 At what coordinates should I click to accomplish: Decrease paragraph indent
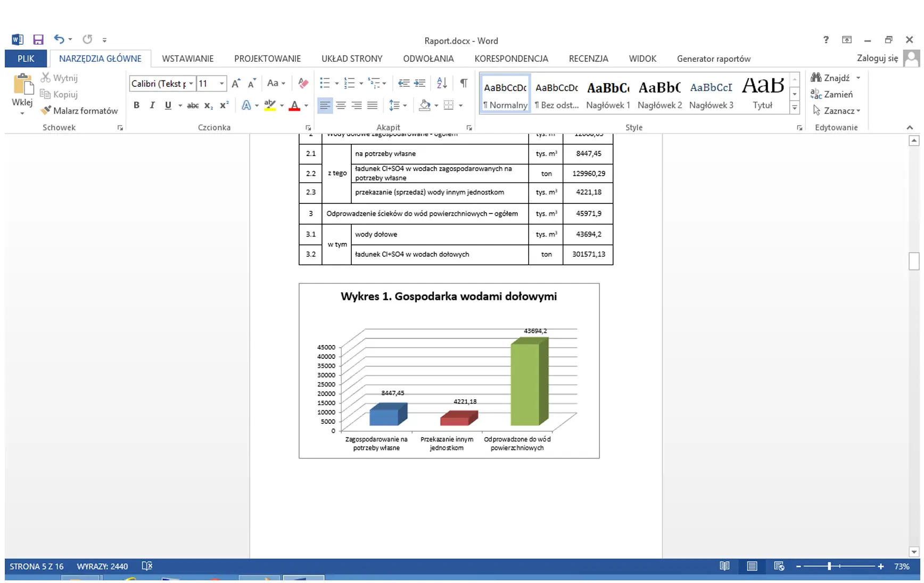click(404, 83)
